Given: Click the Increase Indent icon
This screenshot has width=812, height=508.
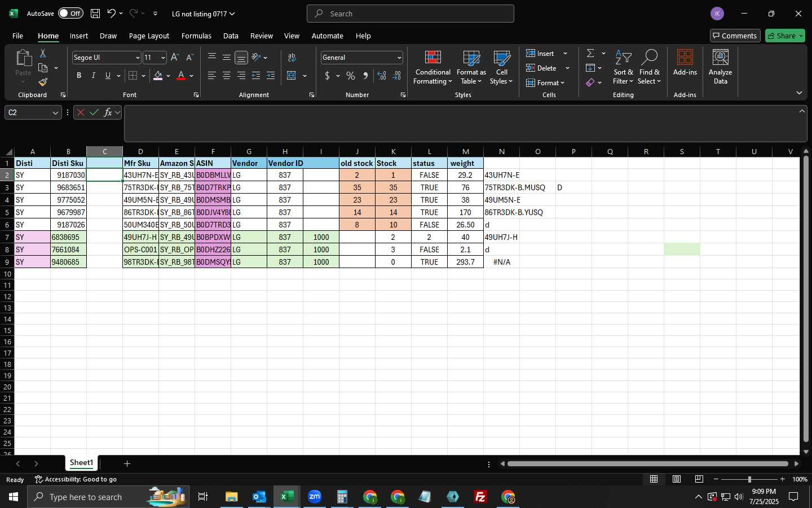Looking at the screenshot, I should pyautogui.click(x=271, y=76).
